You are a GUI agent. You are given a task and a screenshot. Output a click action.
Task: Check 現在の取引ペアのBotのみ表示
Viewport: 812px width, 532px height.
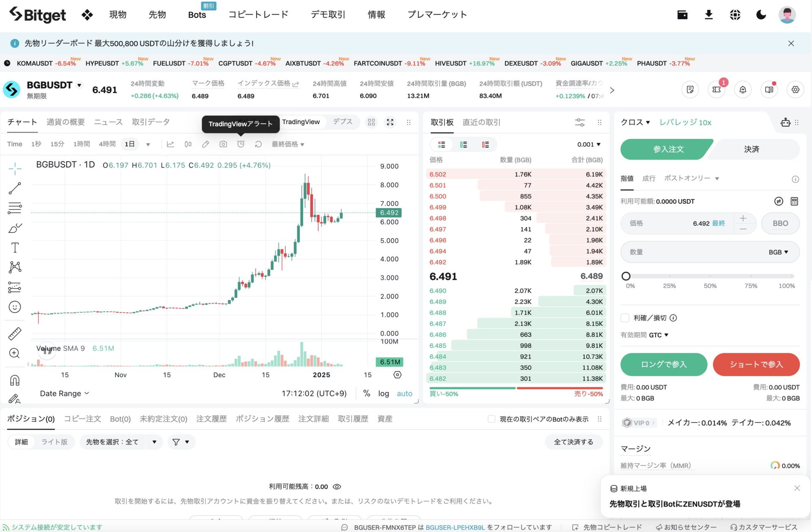click(491, 419)
